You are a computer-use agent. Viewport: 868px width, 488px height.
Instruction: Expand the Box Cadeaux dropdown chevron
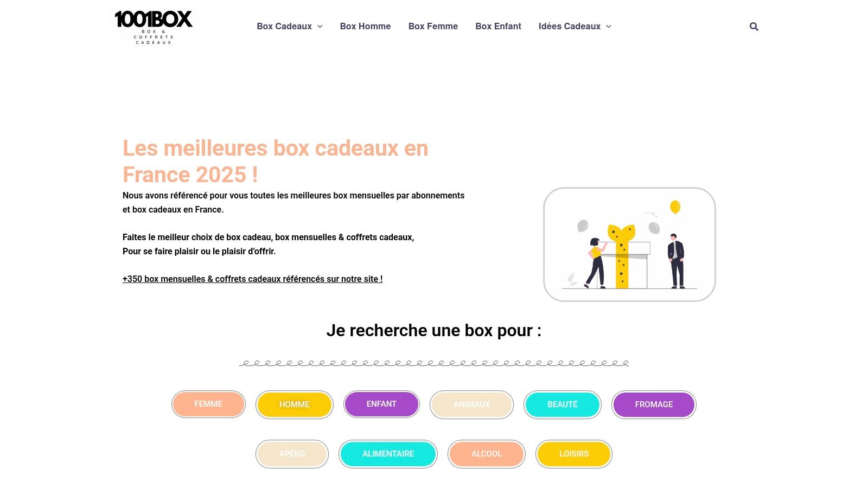(x=320, y=27)
